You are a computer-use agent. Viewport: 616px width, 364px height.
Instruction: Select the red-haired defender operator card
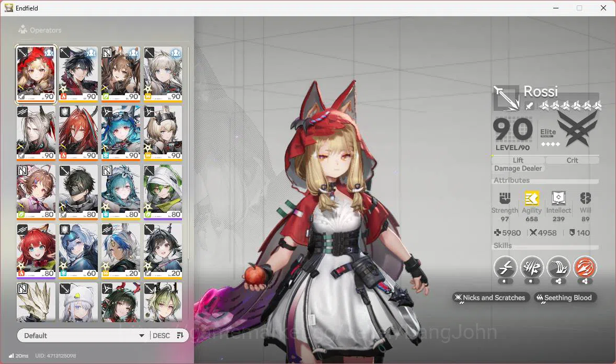pos(78,133)
